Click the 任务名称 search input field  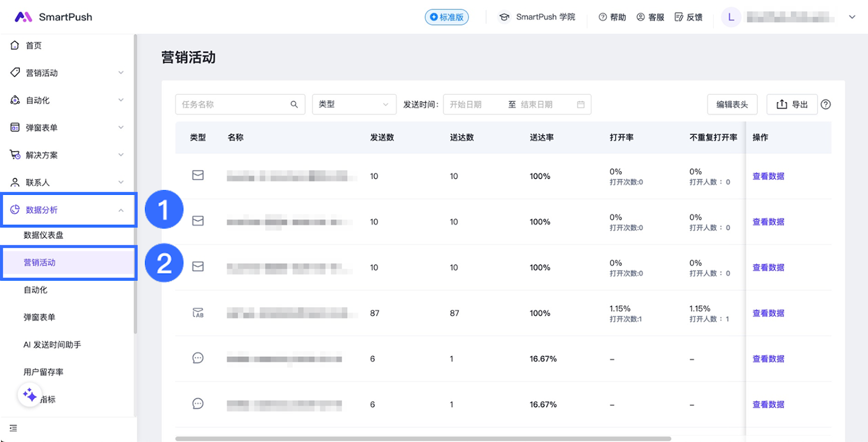(x=233, y=104)
